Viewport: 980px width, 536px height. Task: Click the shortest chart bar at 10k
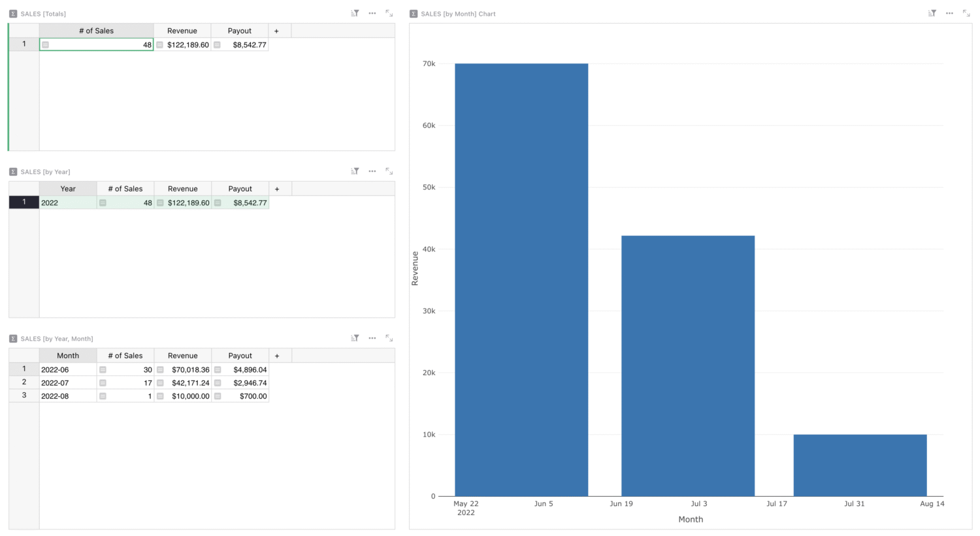pyautogui.click(x=860, y=465)
